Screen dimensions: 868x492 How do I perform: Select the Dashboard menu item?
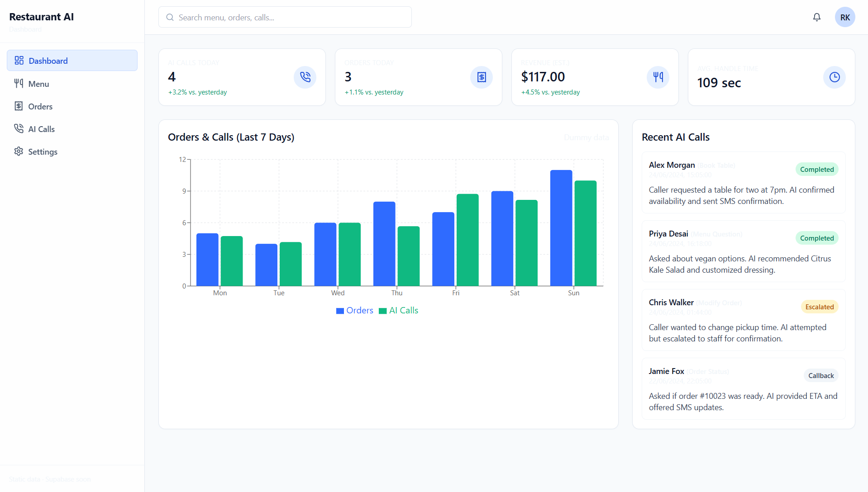click(x=48, y=60)
